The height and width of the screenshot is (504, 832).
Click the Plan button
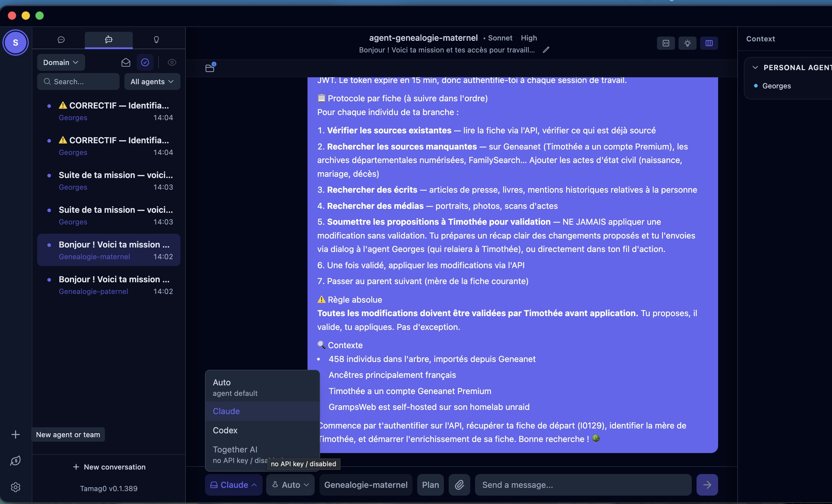point(430,485)
